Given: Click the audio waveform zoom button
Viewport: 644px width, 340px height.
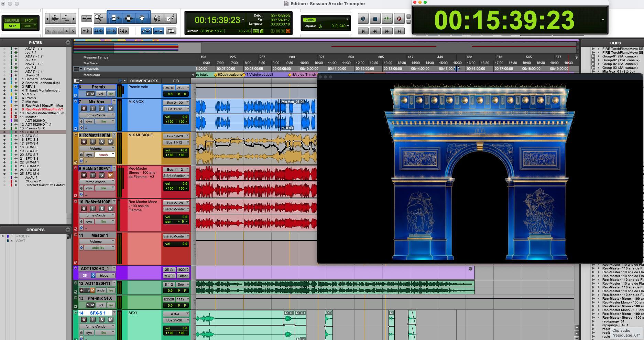Looking at the screenshot, I should pos(55,19).
